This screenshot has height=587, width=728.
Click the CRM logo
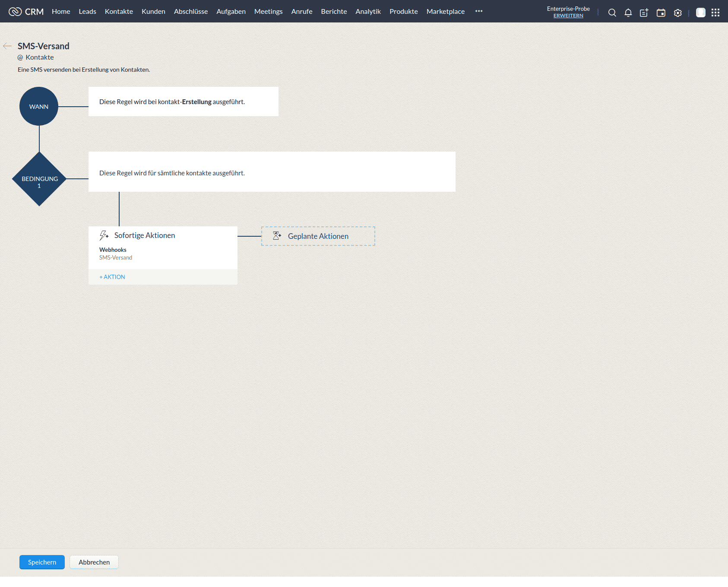coord(26,12)
